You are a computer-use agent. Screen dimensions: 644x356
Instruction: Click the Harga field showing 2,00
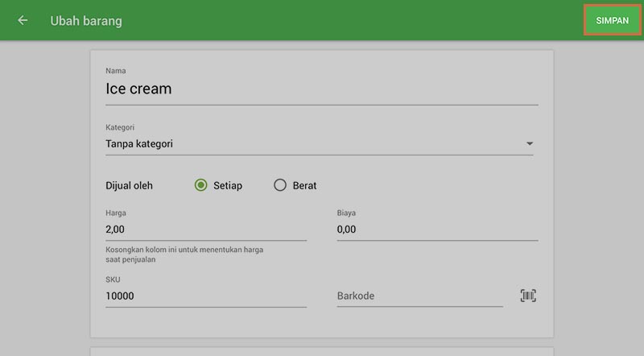pyautogui.click(x=205, y=230)
